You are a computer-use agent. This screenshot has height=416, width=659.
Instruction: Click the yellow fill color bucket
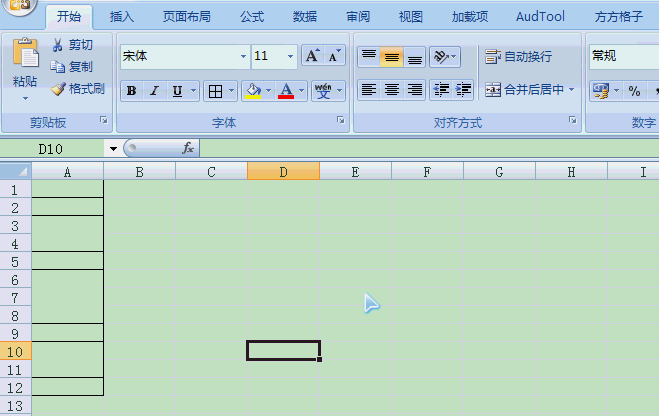[x=253, y=92]
